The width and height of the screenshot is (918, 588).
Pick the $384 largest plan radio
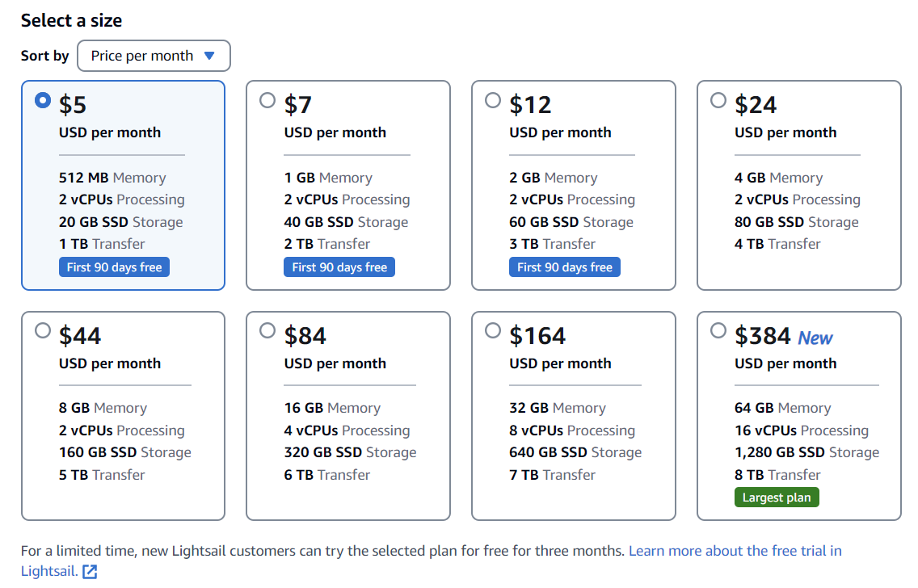click(718, 330)
